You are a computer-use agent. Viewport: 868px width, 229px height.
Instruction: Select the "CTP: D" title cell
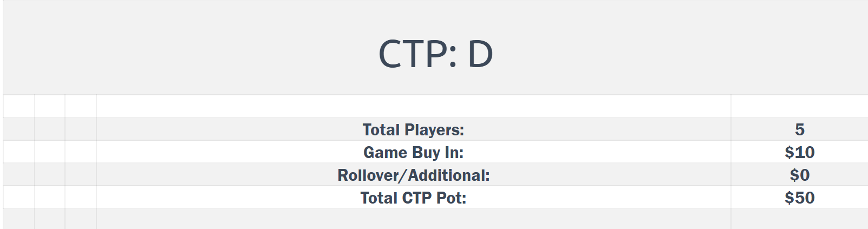coord(435,54)
